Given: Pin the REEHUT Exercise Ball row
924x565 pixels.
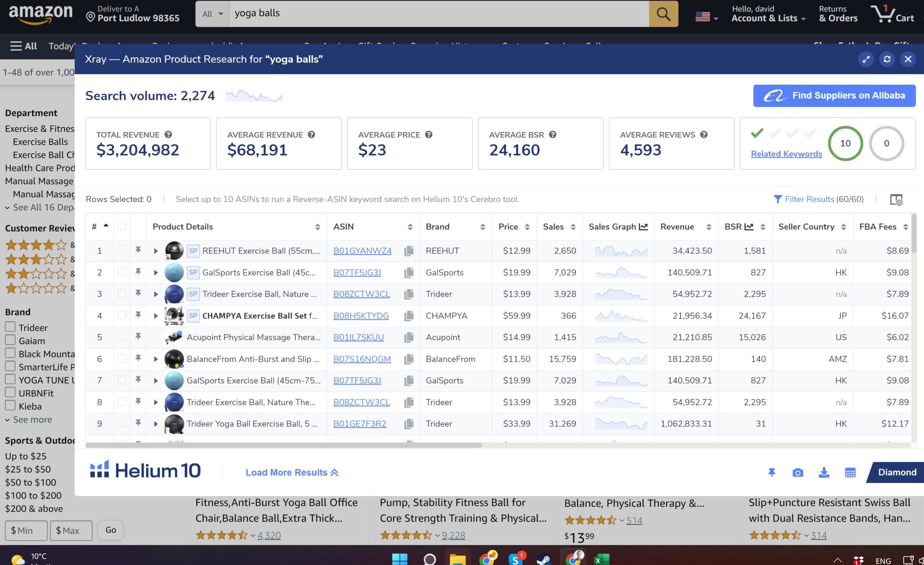Looking at the screenshot, I should click(138, 250).
